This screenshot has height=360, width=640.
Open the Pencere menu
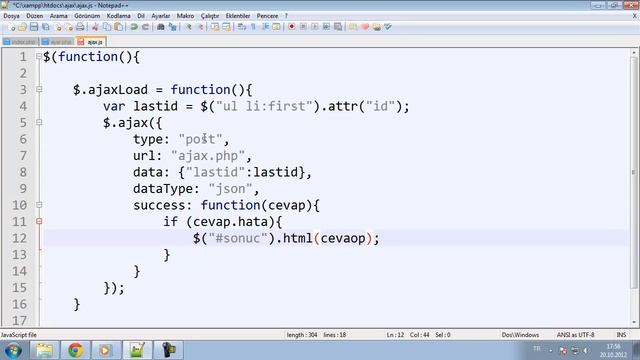267,16
